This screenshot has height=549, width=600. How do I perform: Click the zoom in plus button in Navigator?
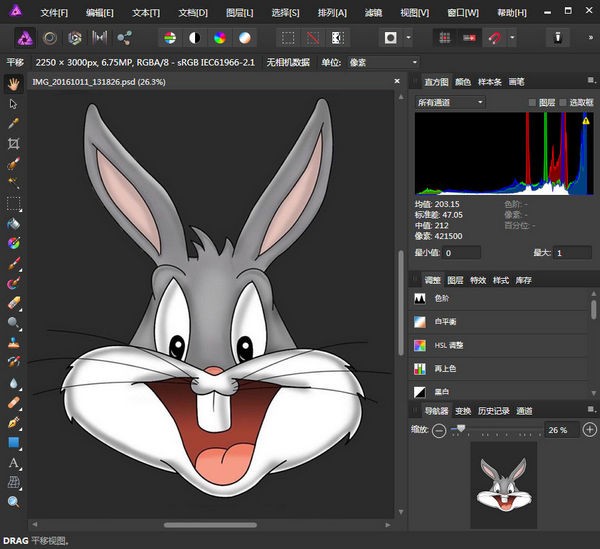[589, 430]
